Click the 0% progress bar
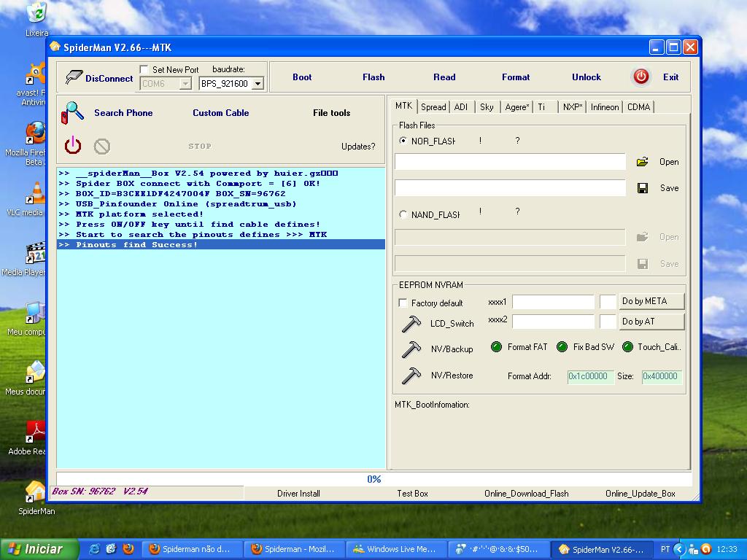 tap(374, 479)
